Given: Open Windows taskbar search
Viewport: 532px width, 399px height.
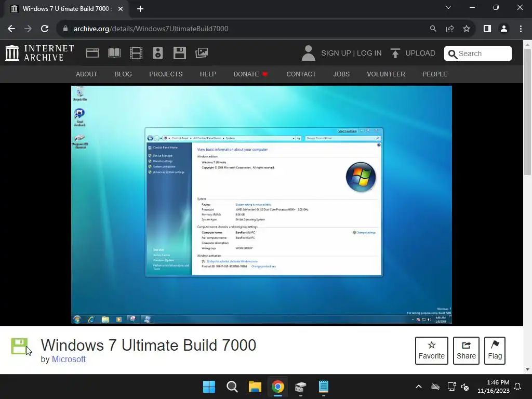Looking at the screenshot, I should (232, 387).
